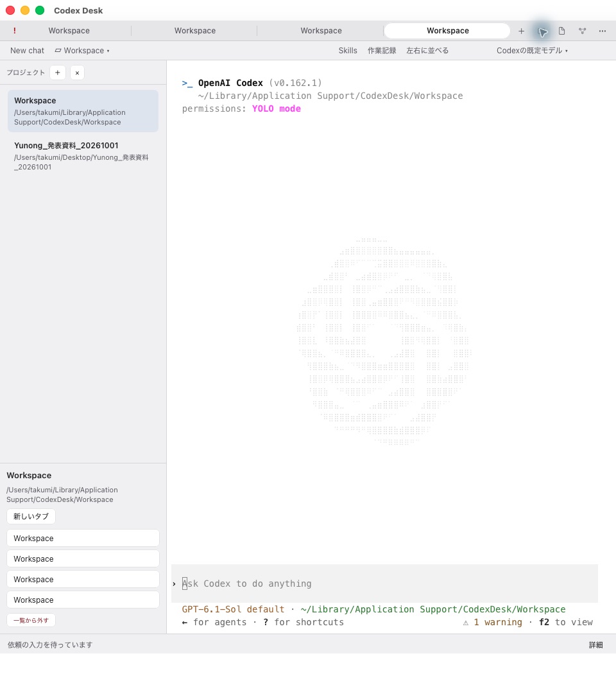This screenshot has height=674, width=616.
Task: Open Skills
Action: (x=348, y=50)
